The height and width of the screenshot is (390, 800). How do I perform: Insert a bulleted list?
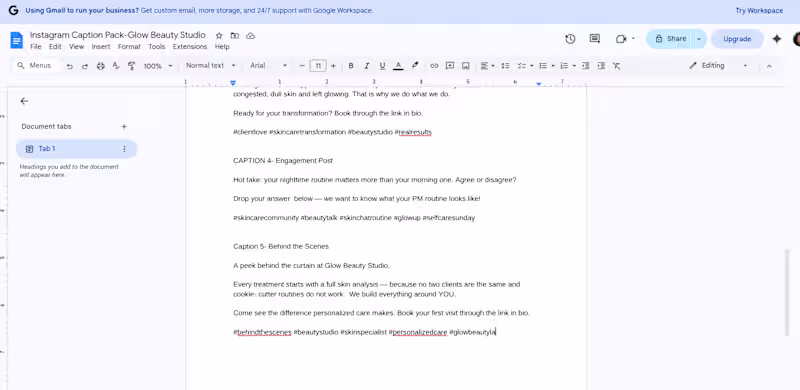point(543,66)
